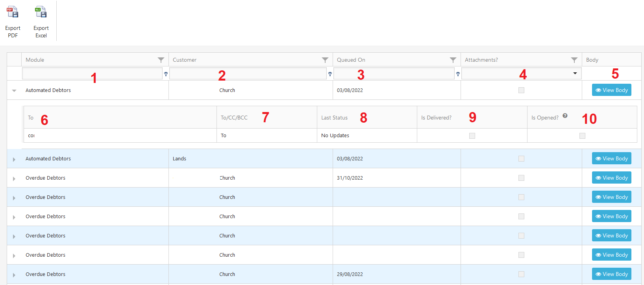The height and width of the screenshot is (285, 644).
Task: Collapse the expanded Automated Debtors Church row
Action: [14, 90]
